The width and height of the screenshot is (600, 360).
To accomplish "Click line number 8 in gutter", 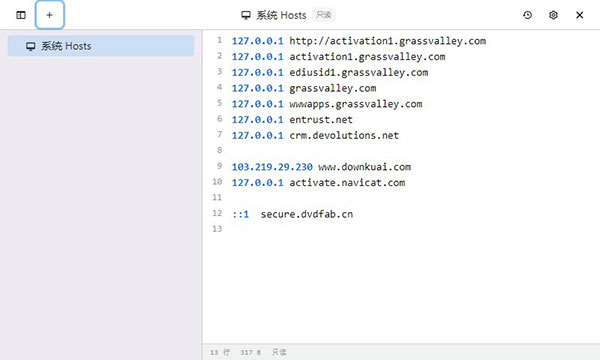I will click(219, 150).
